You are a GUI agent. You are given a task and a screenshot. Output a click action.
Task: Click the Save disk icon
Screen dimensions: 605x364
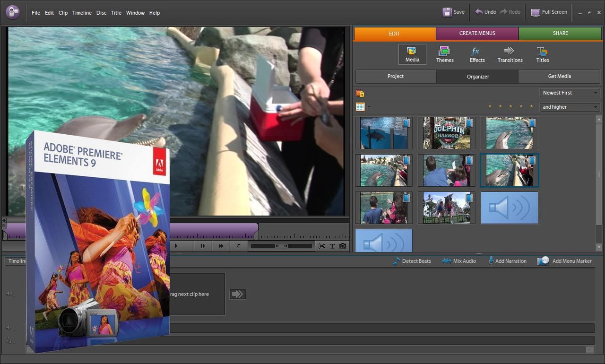[447, 12]
